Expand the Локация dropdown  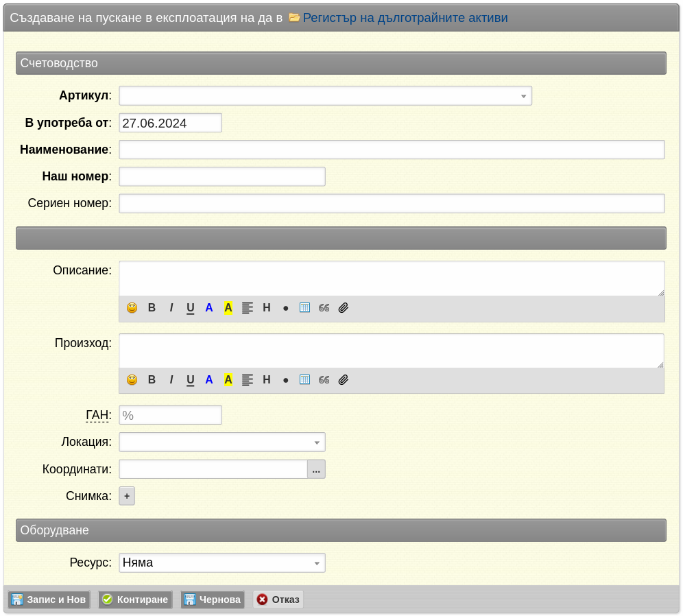pyautogui.click(x=222, y=442)
